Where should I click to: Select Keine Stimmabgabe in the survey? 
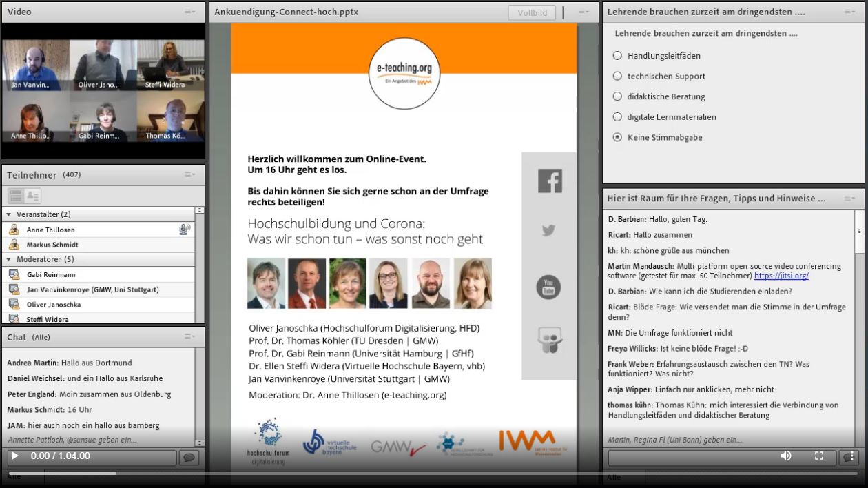617,137
